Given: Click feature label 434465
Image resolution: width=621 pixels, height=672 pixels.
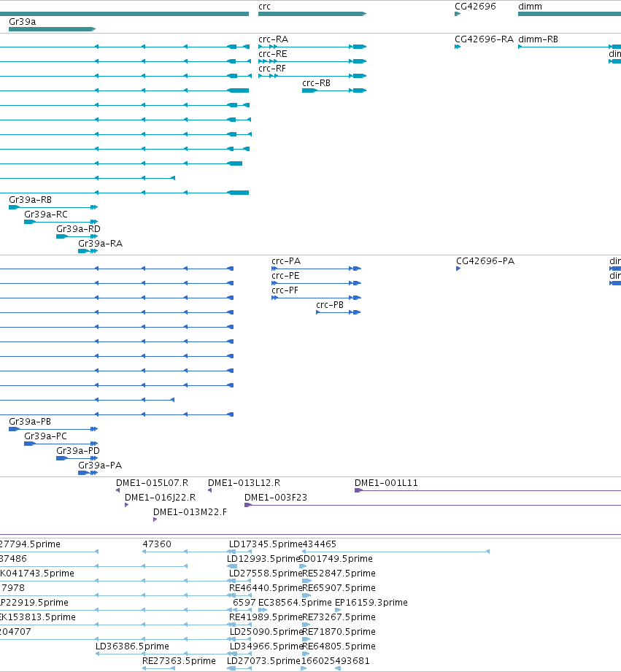Looking at the screenshot, I should (x=320, y=544).
